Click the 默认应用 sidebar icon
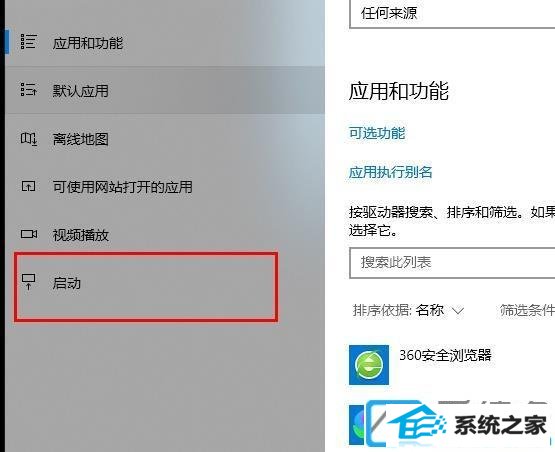Image resolution: width=555 pixels, height=452 pixels. click(x=28, y=90)
